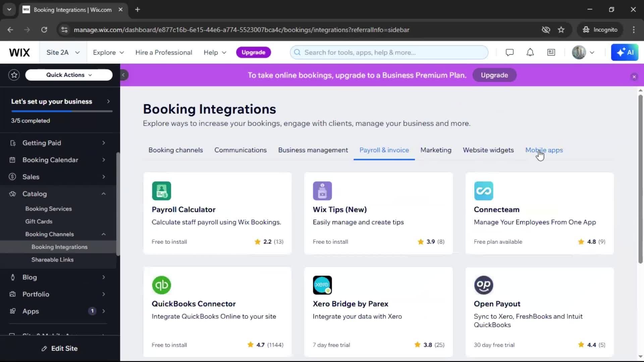644x362 pixels.
Task: Reload the page in browser
Action: point(44,30)
